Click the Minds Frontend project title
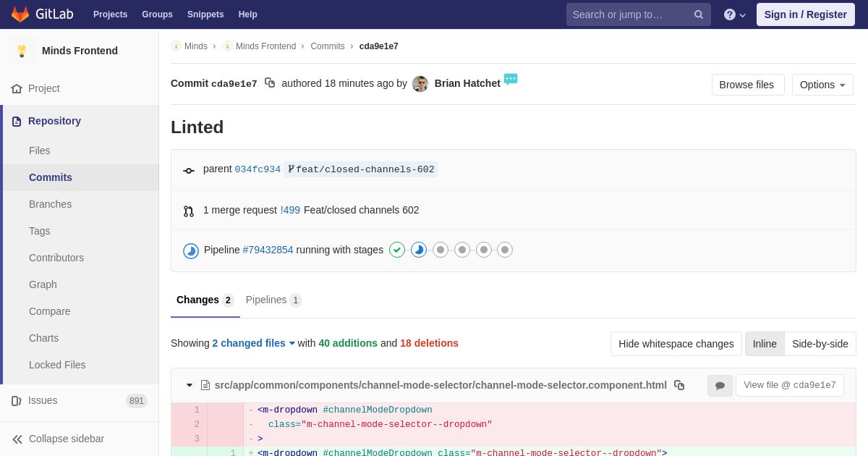 click(80, 51)
